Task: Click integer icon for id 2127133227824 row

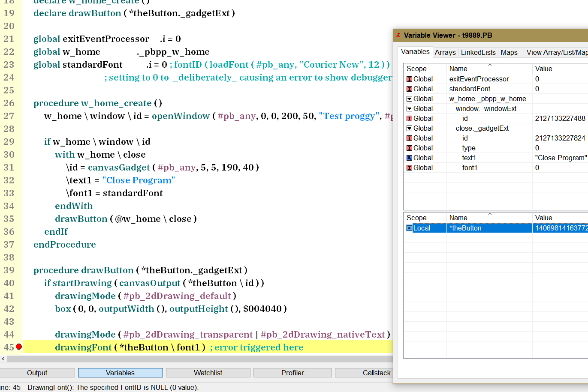Action: click(x=409, y=138)
